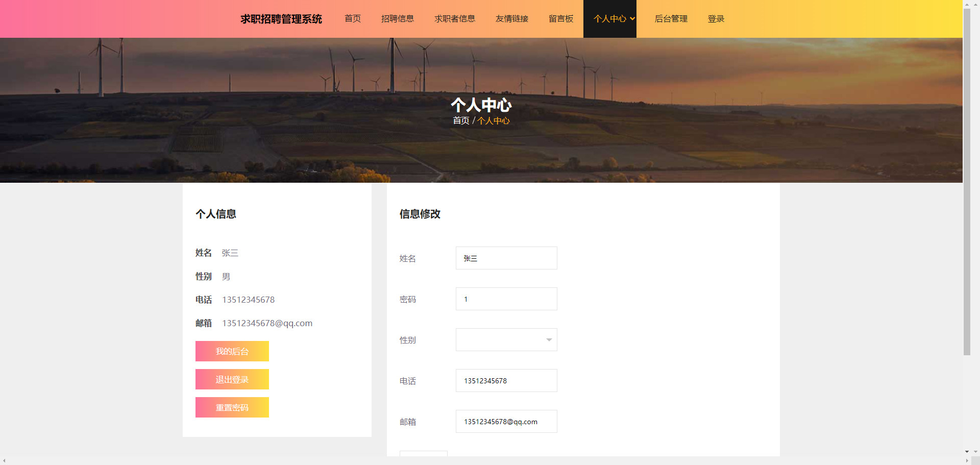Screen dimensions: 980x465
Task: Click the 首页 breadcrumb link
Action: [461, 120]
